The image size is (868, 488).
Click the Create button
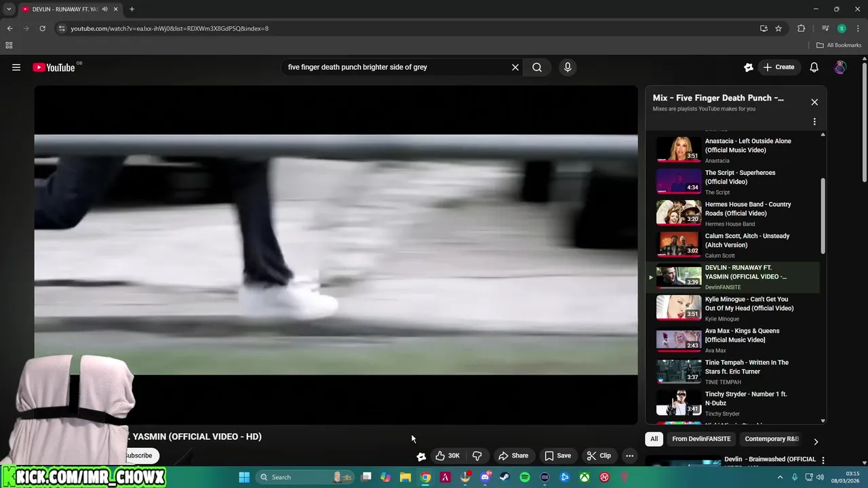coord(778,67)
